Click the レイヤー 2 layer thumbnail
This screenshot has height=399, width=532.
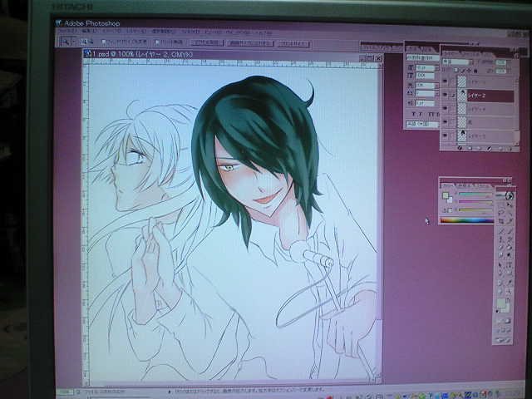[x=462, y=95]
